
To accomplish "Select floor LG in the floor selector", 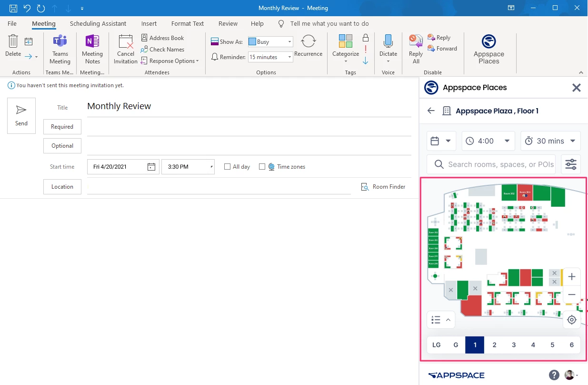I will 437,345.
